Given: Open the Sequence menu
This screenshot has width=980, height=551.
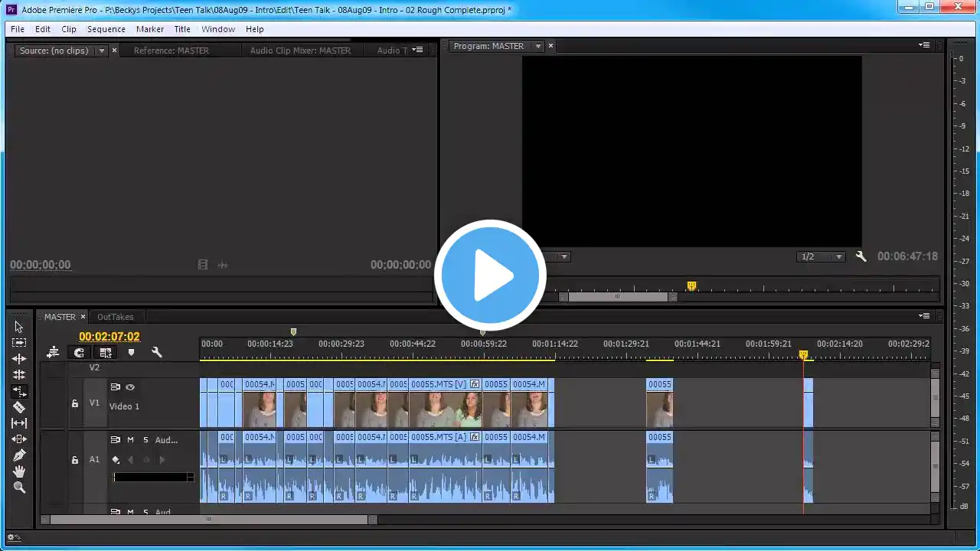Looking at the screenshot, I should (x=106, y=29).
